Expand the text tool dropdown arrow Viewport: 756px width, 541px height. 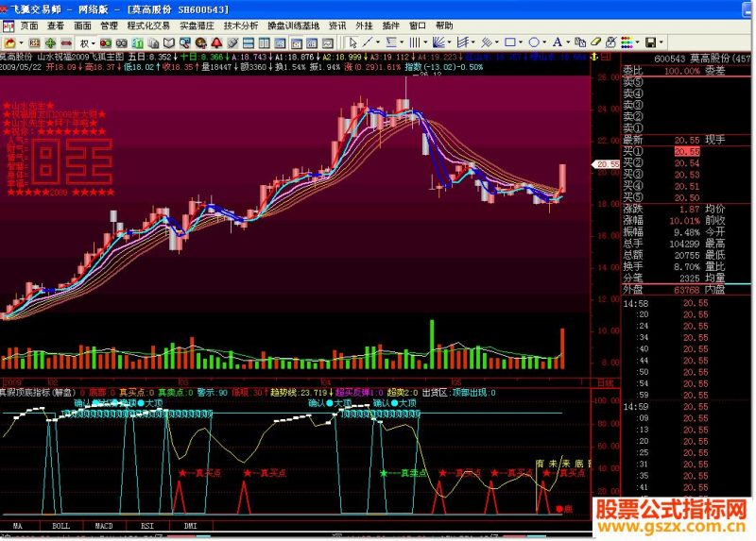[568, 42]
